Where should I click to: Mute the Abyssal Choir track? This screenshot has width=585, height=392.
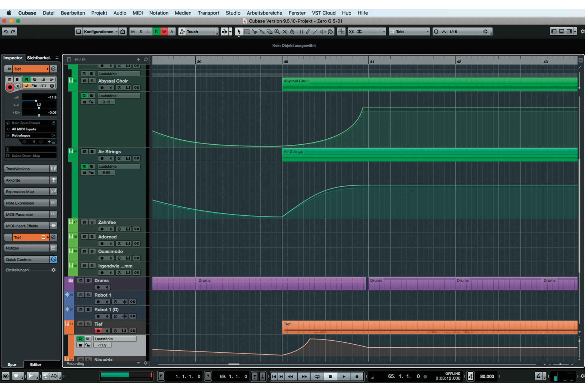pos(85,81)
